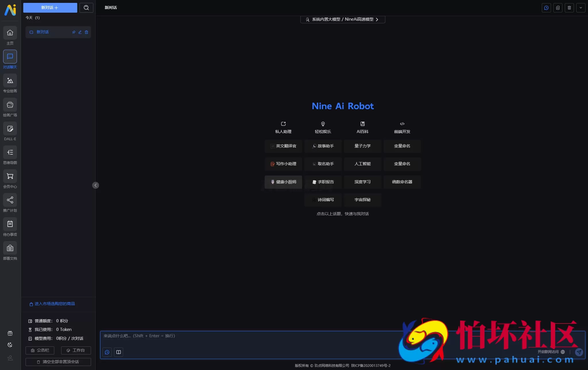Toggle the split-view reading mode icon
Viewport: 588px width, 370px height.
click(x=118, y=352)
